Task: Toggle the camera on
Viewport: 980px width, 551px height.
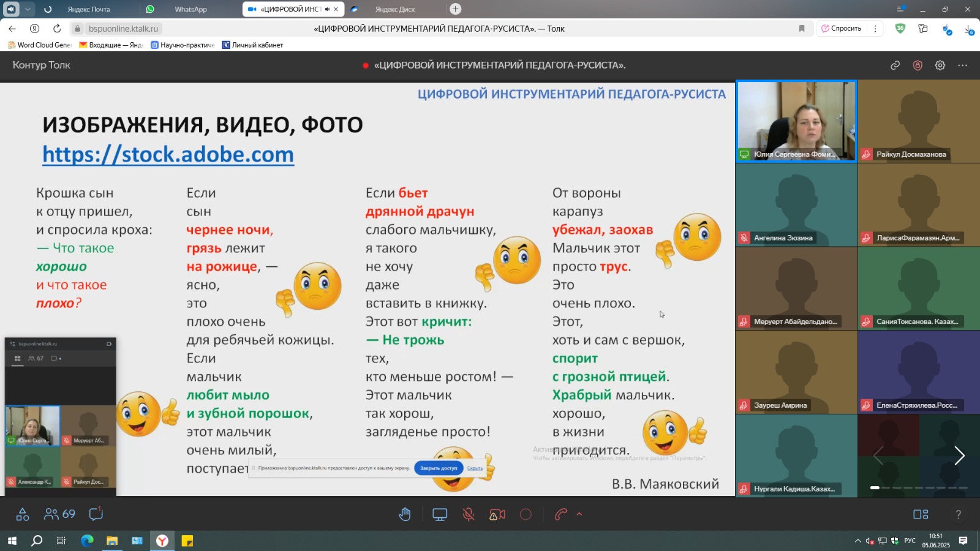Action: pyautogui.click(x=497, y=514)
